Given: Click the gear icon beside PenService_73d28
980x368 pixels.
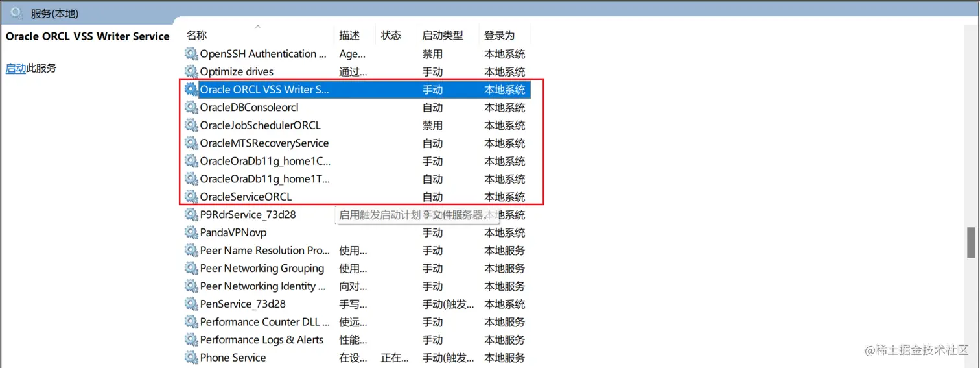Looking at the screenshot, I should [x=191, y=304].
